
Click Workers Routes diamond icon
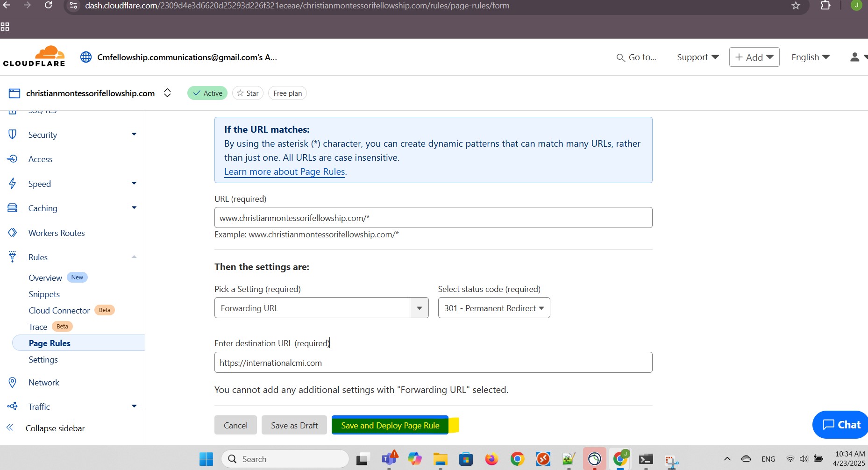pos(13,233)
